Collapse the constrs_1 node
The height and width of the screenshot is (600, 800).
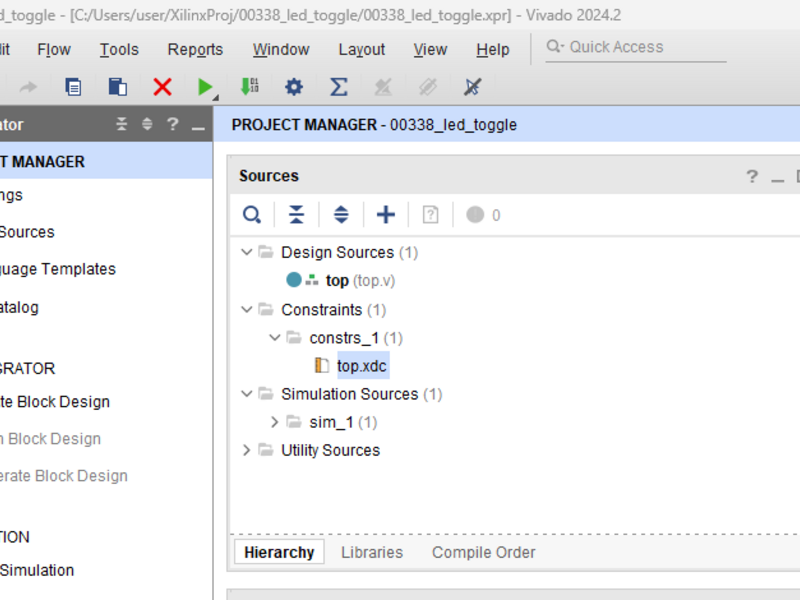tap(274, 338)
